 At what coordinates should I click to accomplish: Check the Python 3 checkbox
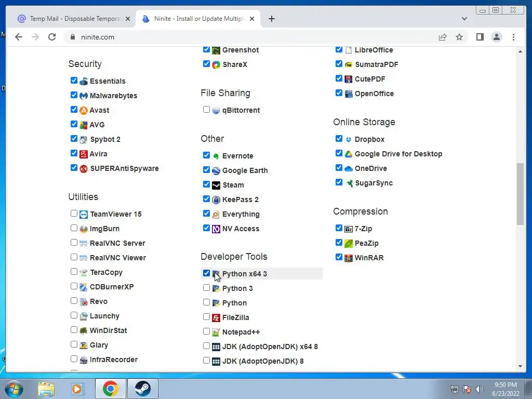[206, 288]
